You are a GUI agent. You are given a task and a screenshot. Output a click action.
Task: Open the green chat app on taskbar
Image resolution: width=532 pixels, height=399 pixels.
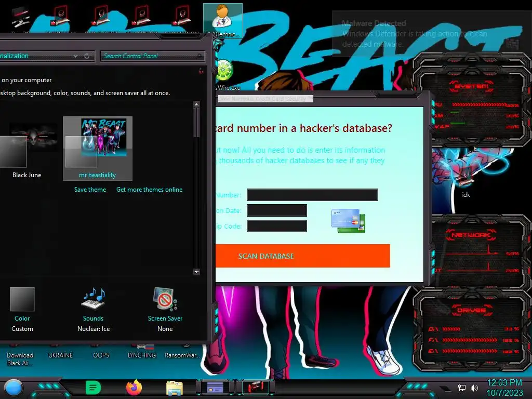94,388
